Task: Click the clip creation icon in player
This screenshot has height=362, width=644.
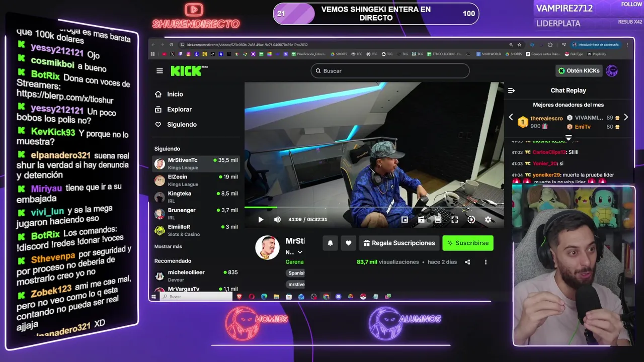Action: coord(421,219)
